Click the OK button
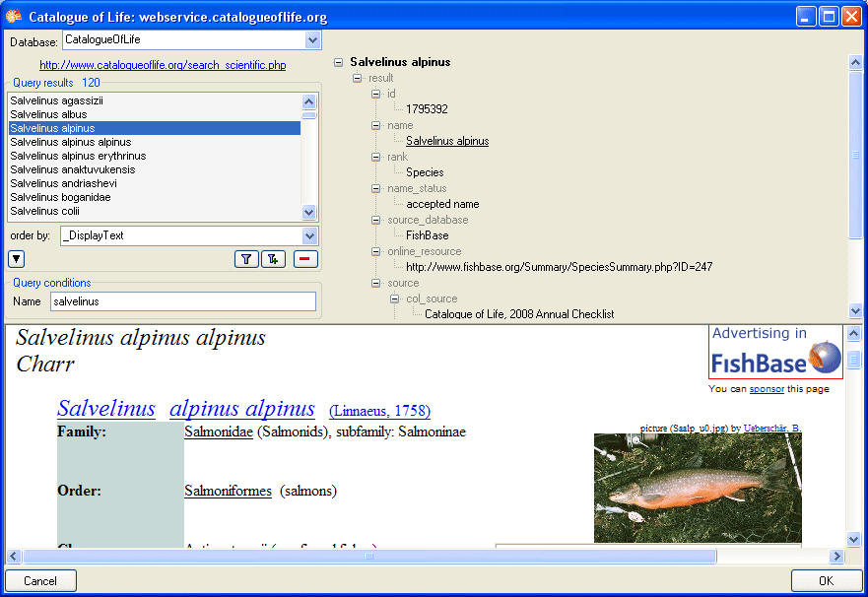Image resolution: width=868 pixels, height=597 pixels. [826, 580]
